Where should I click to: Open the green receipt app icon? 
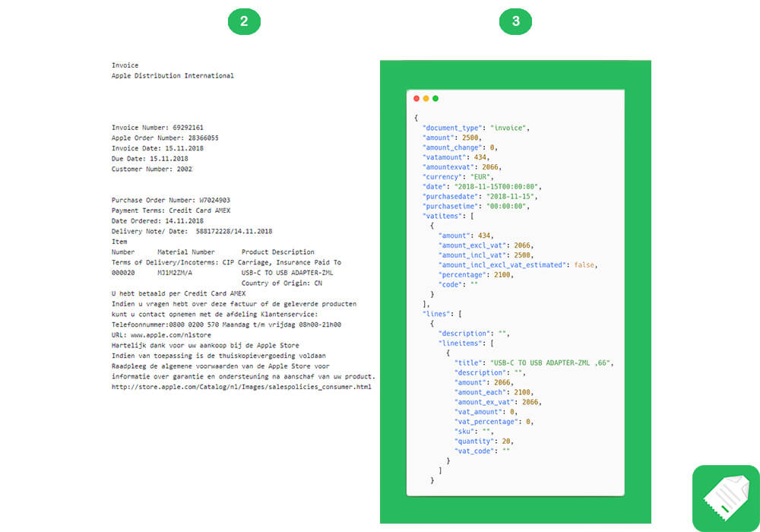click(x=726, y=498)
